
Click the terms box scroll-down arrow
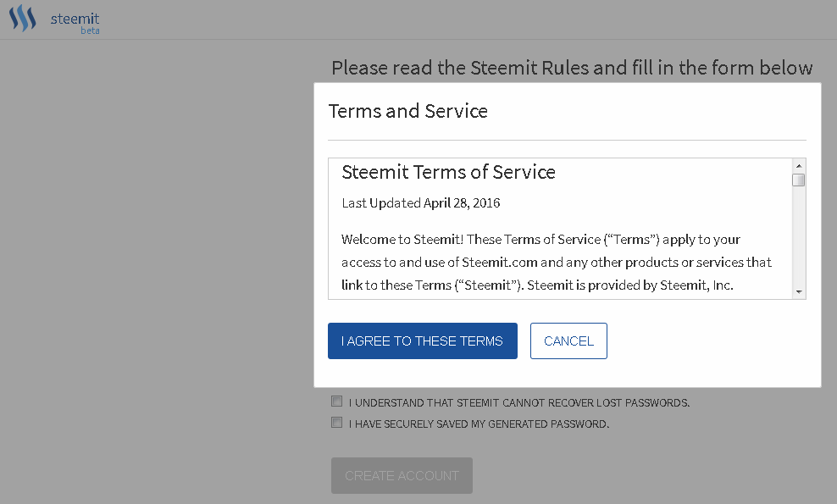click(799, 291)
